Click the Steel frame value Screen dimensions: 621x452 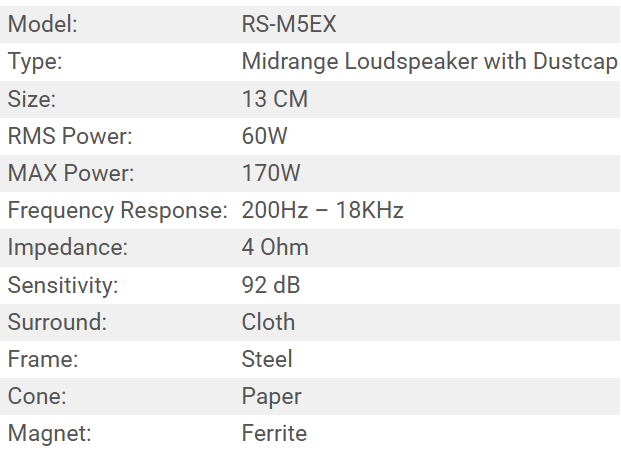[x=267, y=359]
